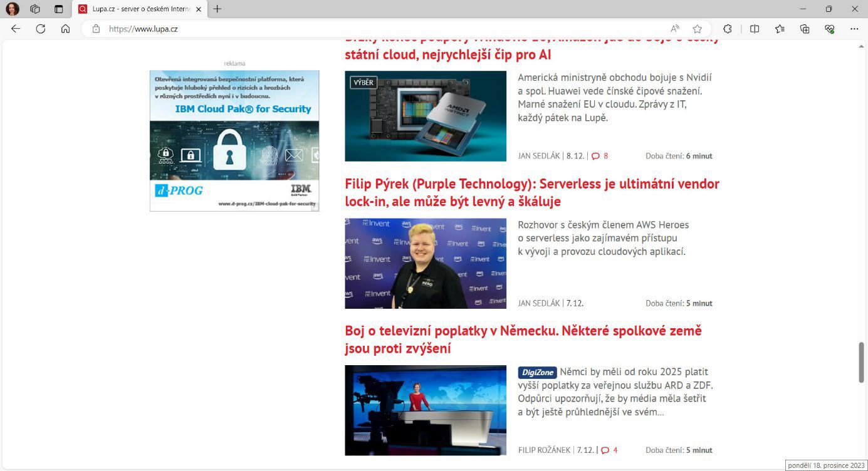View site information lock icon
This screenshot has height=471, width=868.
click(x=96, y=29)
